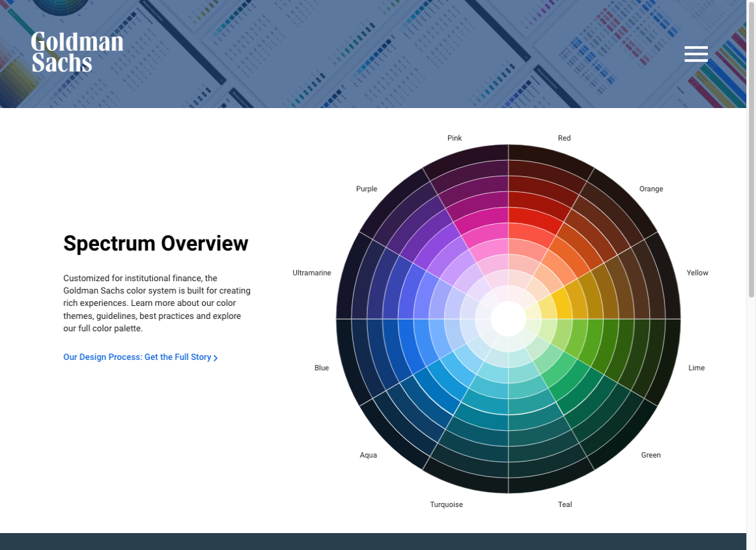Image resolution: width=756 pixels, height=550 pixels.
Task: Open 'Our Design Process: Get the Full Story' link
Action: click(x=140, y=357)
